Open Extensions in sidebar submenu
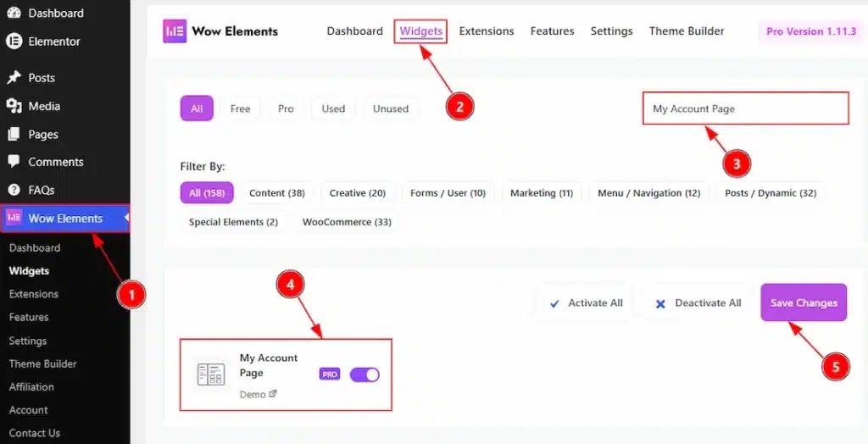The image size is (868, 444). click(x=33, y=294)
